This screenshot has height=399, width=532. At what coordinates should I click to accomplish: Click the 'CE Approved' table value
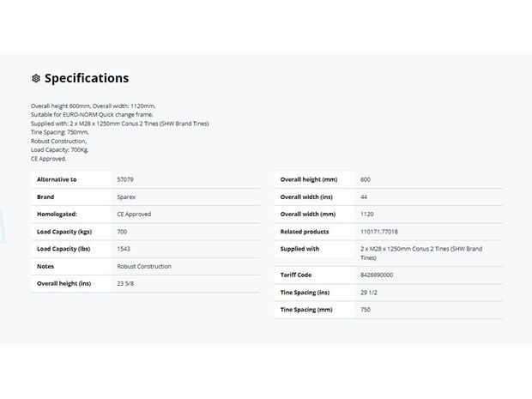coord(134,215)
